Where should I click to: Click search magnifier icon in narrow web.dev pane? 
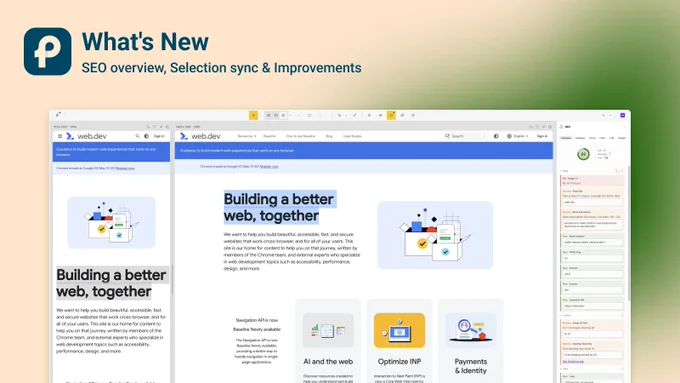click(x=137, y=136)
